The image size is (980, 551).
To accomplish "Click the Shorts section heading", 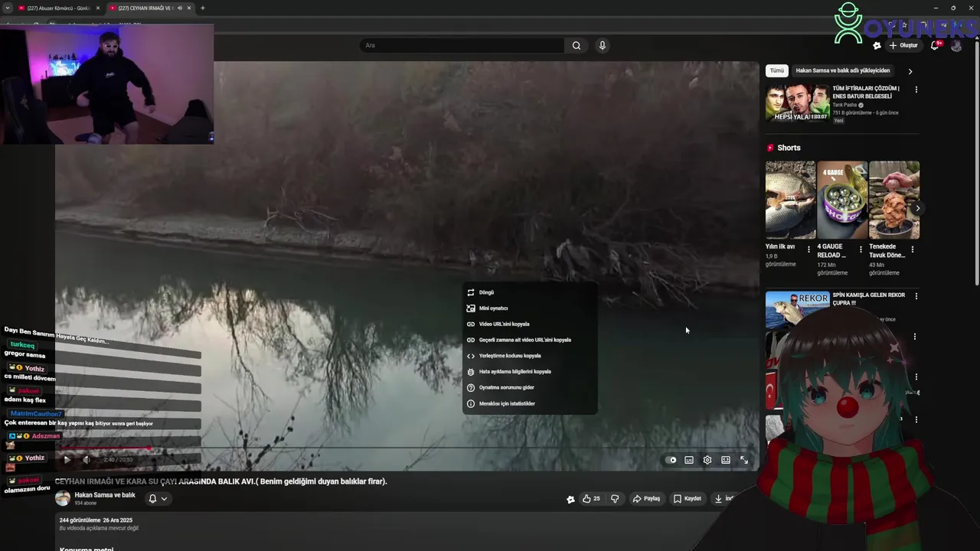I will (789, 148).
